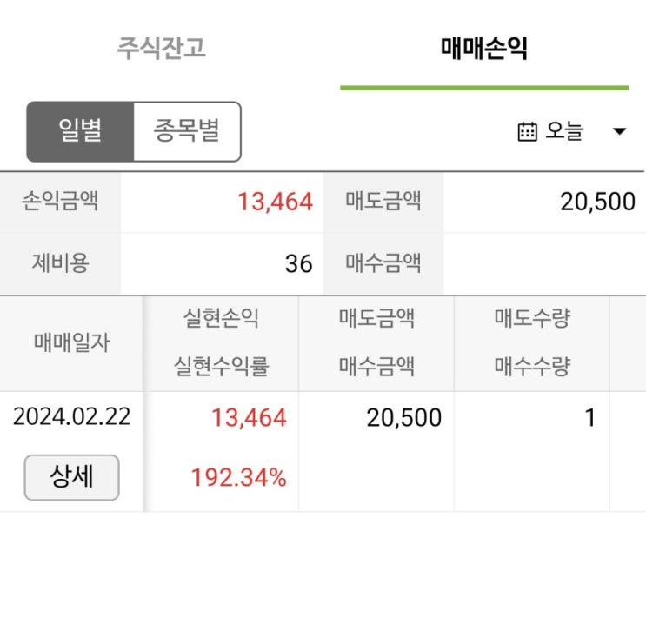Toggle to 종목별 view
646x644 pixels.
[x=187, y=131]
